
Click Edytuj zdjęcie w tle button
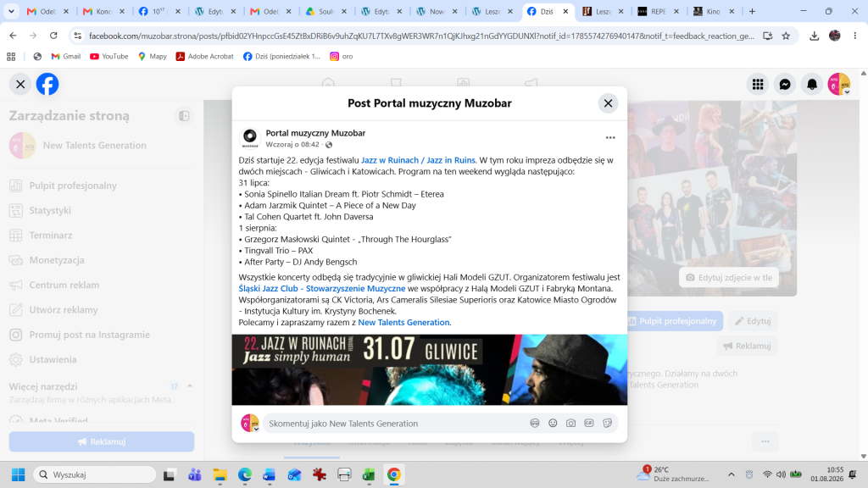pyautogui.click(x=729, y=277)
